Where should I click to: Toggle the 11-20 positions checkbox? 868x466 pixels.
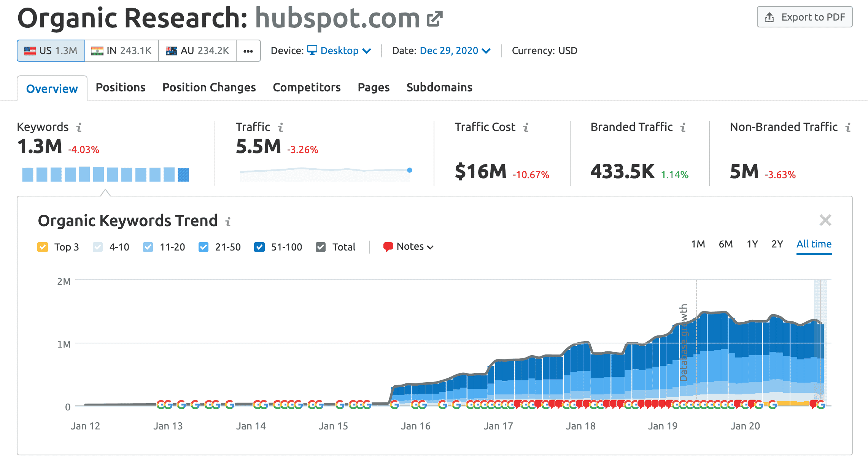pyautogui.click(x=148, y=247)
